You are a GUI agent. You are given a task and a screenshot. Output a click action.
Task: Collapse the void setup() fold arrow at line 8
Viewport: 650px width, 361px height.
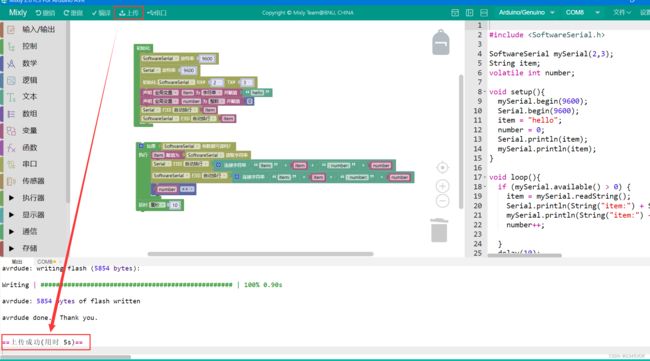(x=485, y=92)
